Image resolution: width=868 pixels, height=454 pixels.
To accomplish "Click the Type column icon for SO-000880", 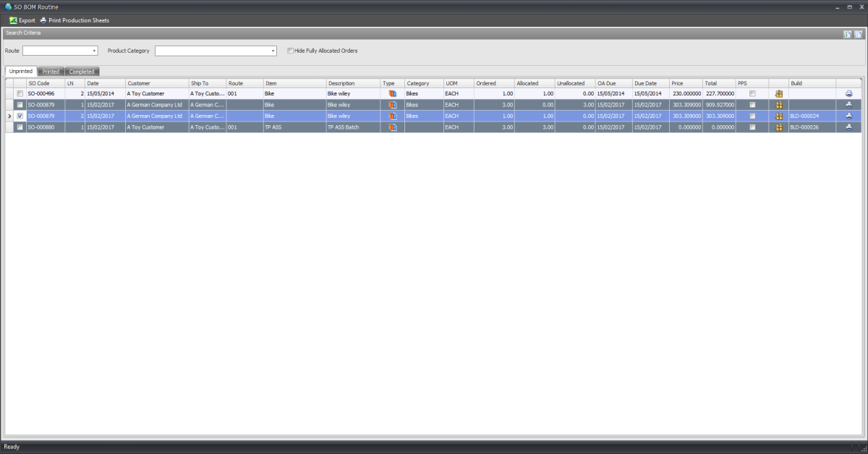I will click(x=391, y=127).
